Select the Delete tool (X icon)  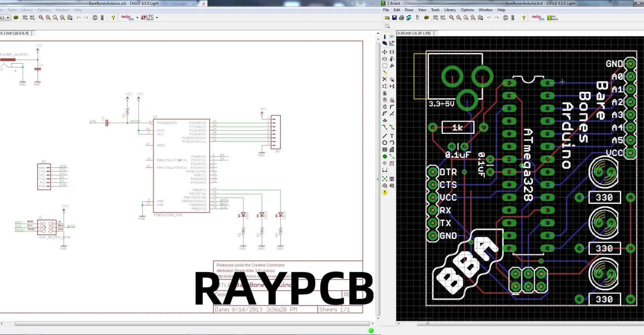[x=385, y=79]
